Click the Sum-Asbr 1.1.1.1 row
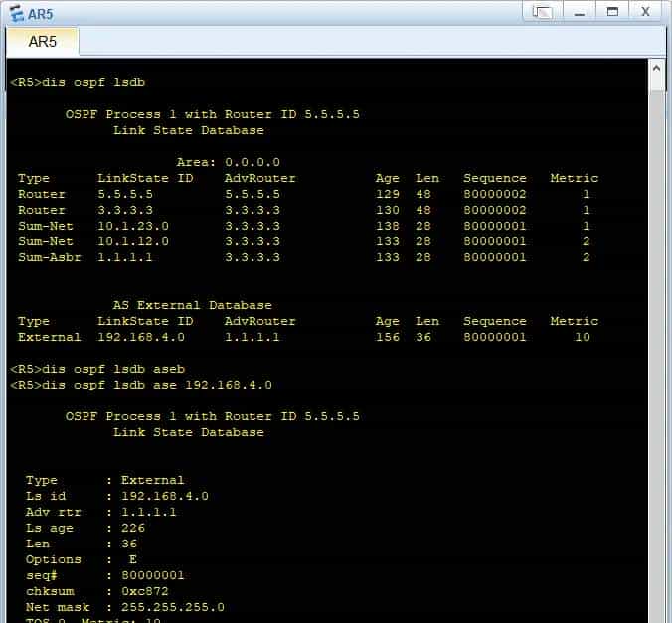Image resolution: width=672 pixels, height=623 pixels. click(x=304, y=257)
